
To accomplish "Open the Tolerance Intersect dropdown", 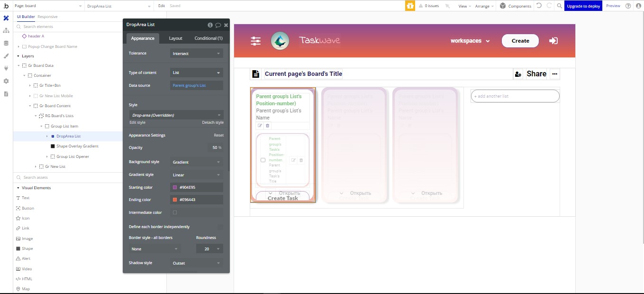I will point(196,54).
